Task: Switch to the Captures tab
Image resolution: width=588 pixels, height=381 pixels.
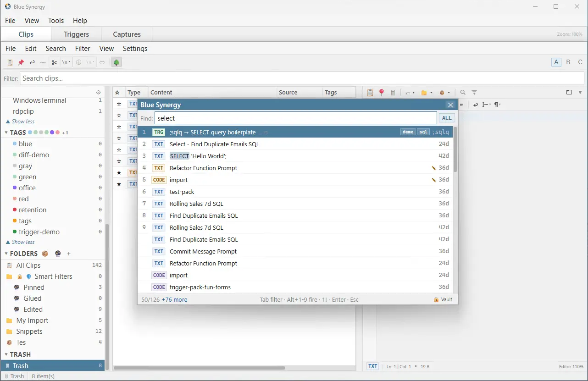Action: coord(127,34)
